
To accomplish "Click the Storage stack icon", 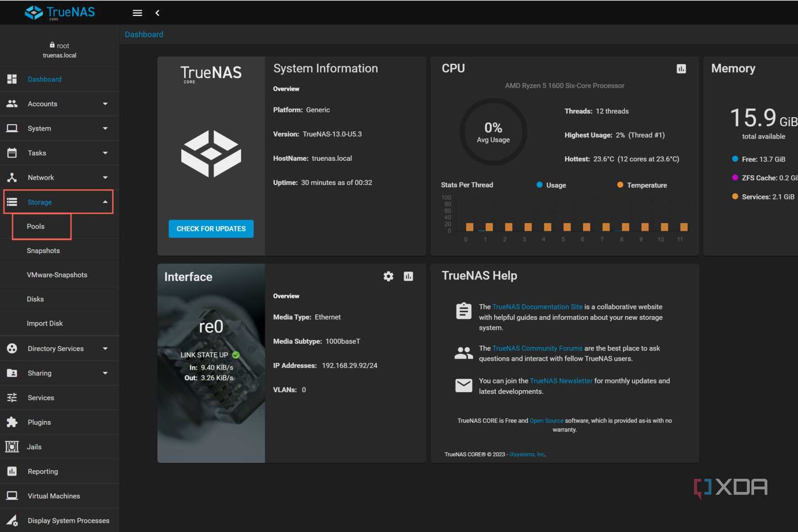I will click(x=12, y=202).
